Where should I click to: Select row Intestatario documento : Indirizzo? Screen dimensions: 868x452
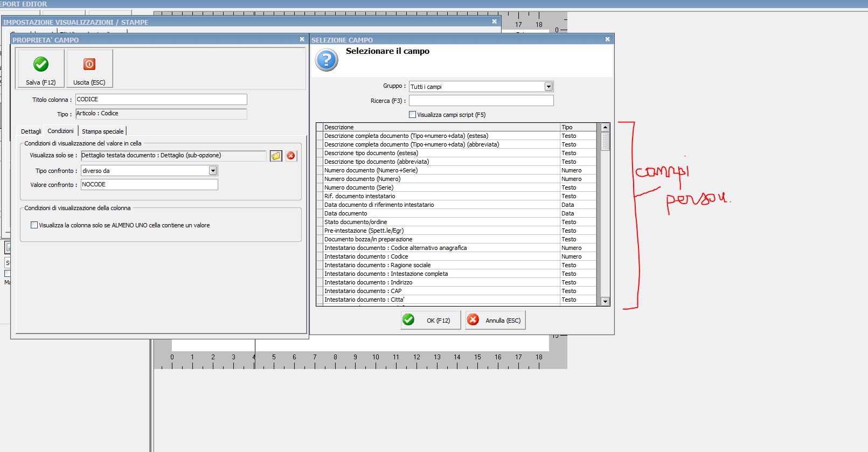457,282
